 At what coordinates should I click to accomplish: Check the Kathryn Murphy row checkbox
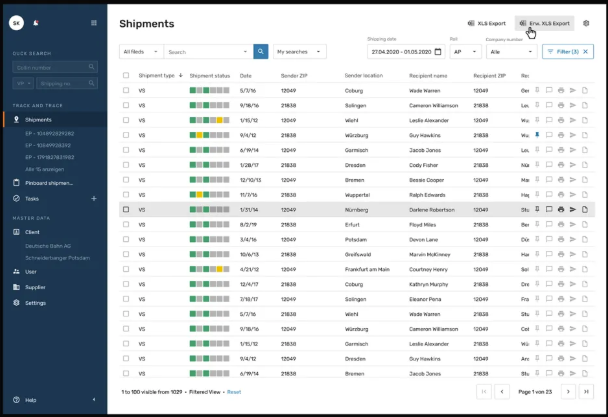click(126, 284)
